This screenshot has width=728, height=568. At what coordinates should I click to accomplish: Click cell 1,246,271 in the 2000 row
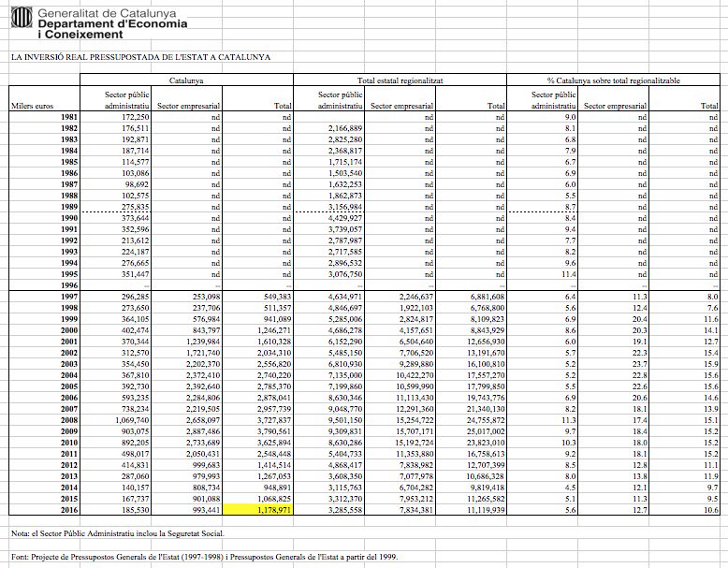(274, 330)
